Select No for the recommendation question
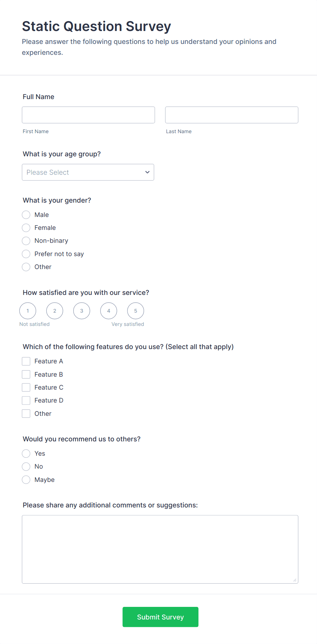Image resolution: width=317 pixels, height=644 pixels. pyautogui.click(x=26, y=466)
